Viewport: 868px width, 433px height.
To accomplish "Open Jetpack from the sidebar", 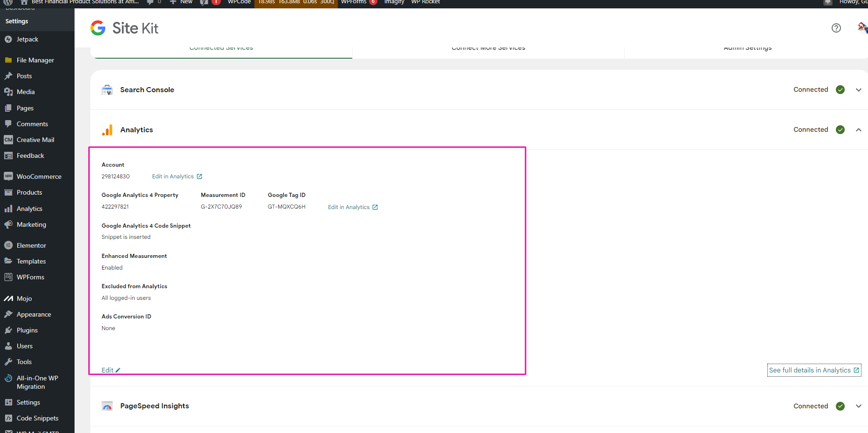I will (x=27, y=40).
